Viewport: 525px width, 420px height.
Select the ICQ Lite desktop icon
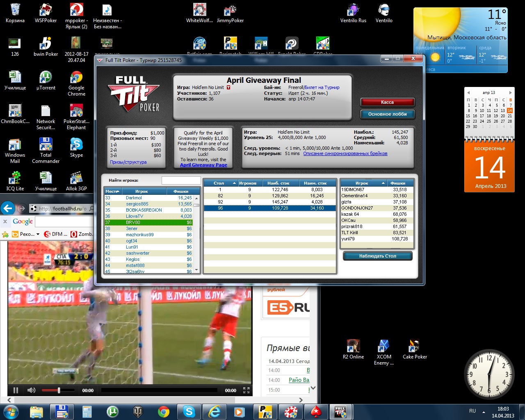15,181
